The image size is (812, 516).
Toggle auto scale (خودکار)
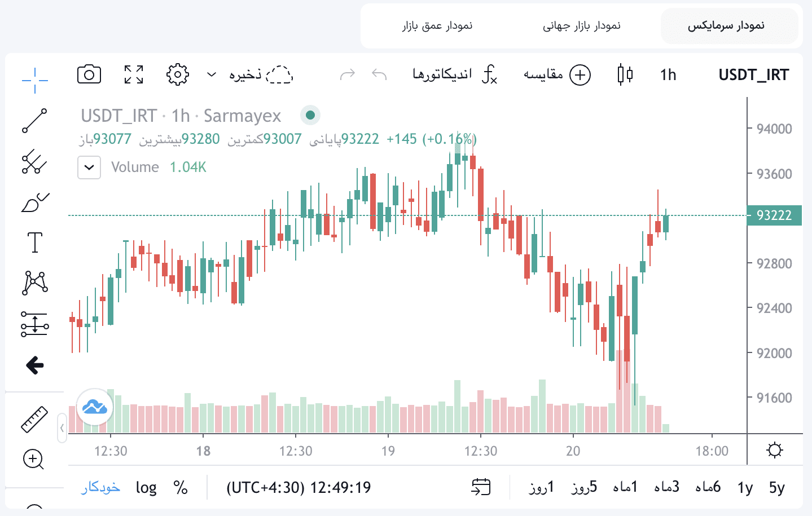pos(100,487)
